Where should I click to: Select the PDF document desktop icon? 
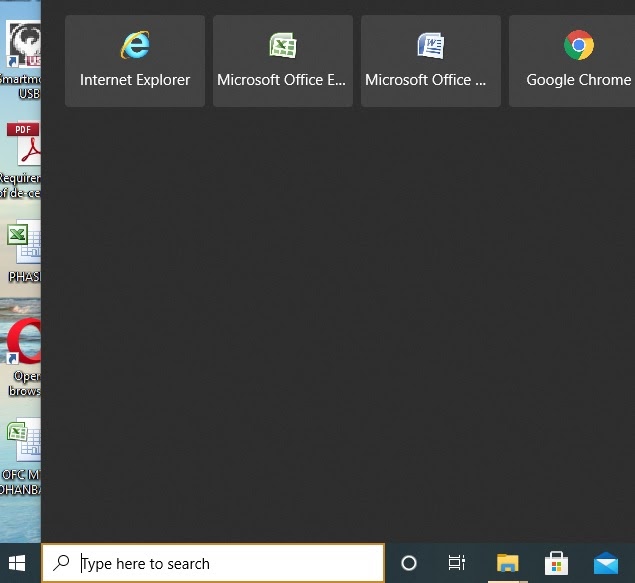pos(21,160)
